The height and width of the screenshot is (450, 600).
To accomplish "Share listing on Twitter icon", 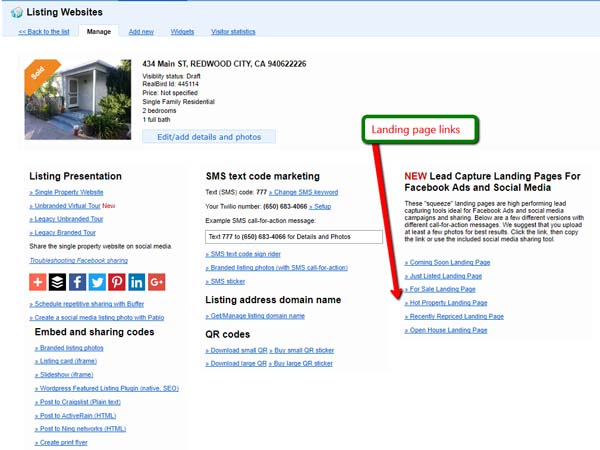I will pos(98,282).
